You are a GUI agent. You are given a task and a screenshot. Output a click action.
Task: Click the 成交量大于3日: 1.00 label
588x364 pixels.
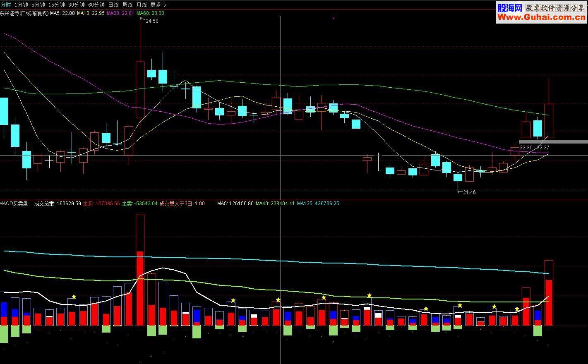pyautogui.click(x=182, y=204)
